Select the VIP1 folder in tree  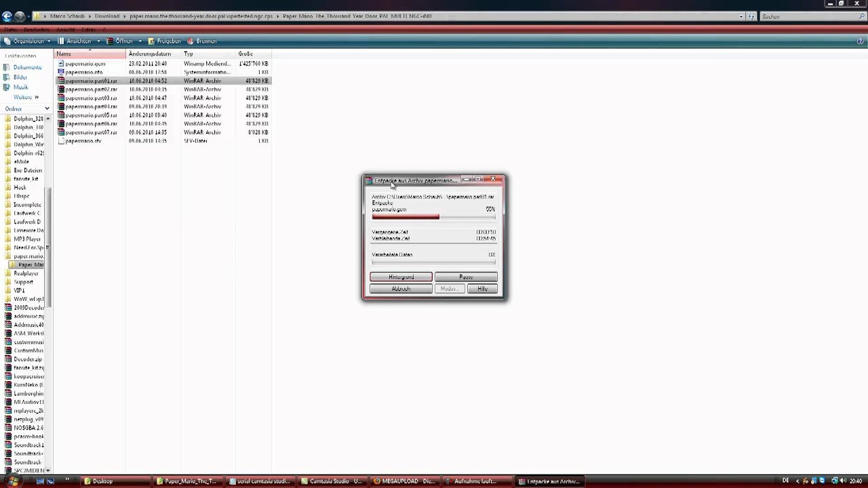[19, 290]
